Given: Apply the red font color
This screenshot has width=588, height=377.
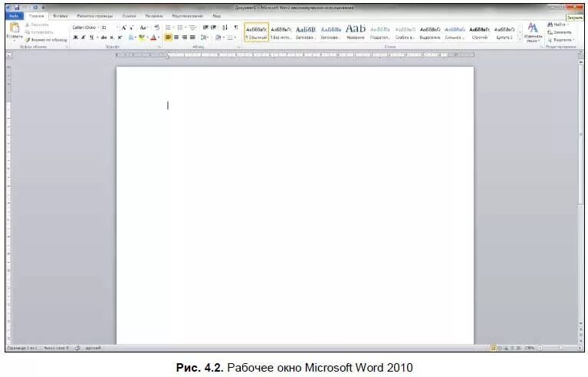Looking at the screenshot, I should (x=153, y=38).
